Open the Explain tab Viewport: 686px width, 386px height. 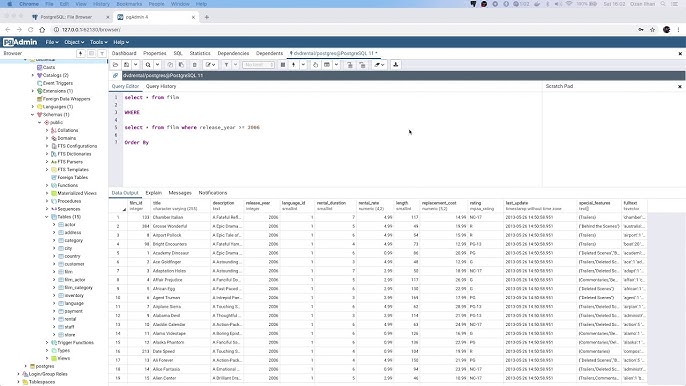click(154, 193)
